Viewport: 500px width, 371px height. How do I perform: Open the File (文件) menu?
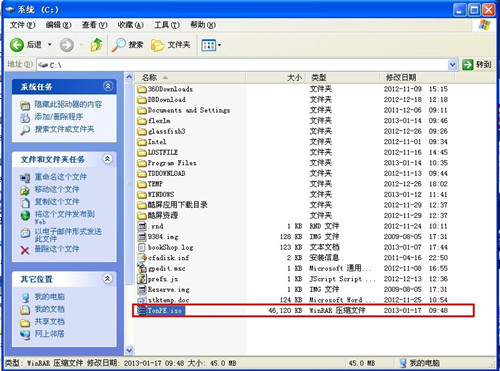coord(22,25)
